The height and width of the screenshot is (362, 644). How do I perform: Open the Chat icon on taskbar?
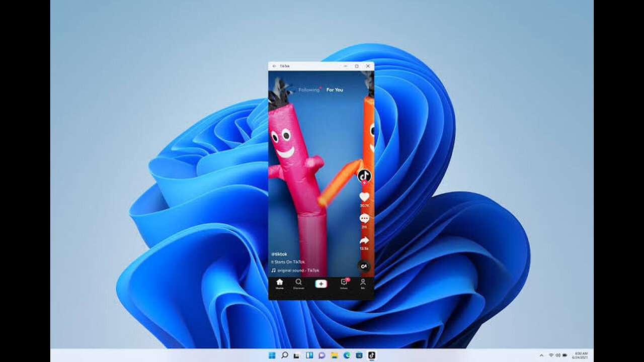click(322, 355)
